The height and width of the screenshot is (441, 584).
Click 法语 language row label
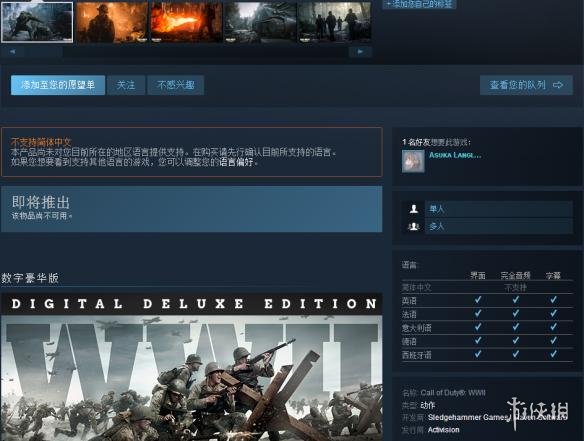409,314
